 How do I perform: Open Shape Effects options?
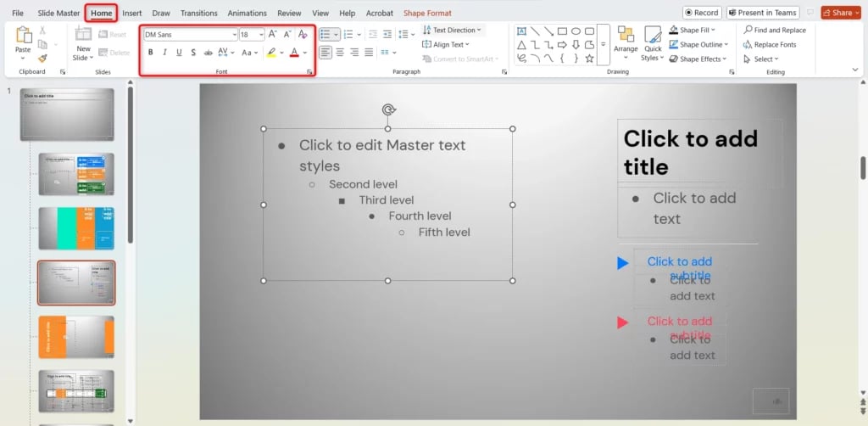coord(697,59)
